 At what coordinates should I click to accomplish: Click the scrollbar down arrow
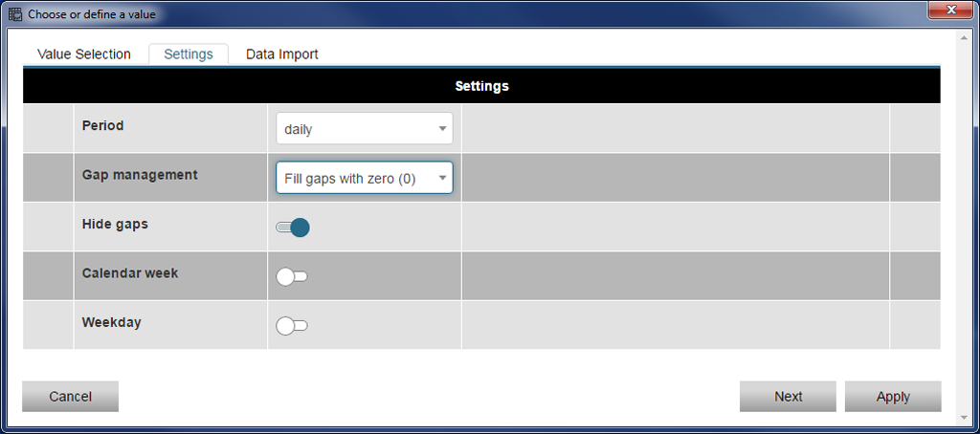click(963, 417)
